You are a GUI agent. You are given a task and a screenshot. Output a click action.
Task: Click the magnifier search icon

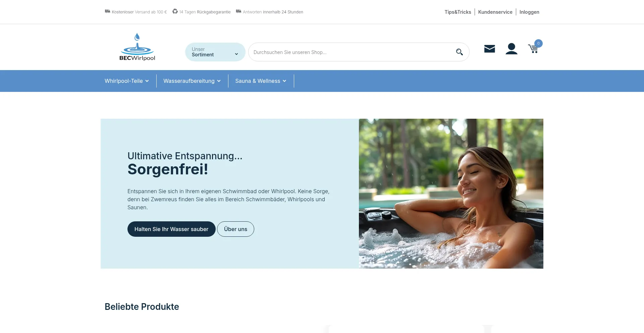459,52
